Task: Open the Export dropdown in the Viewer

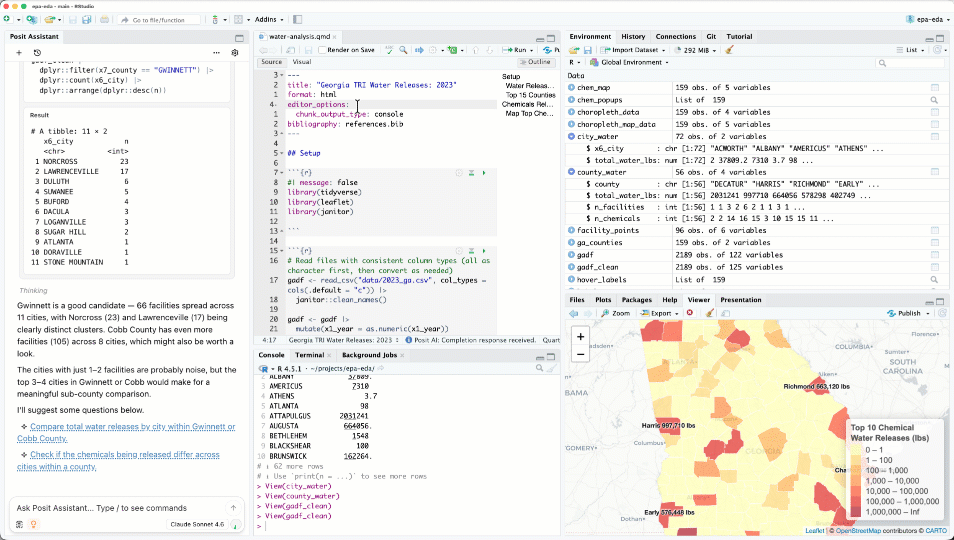Action: [x=661, y=313]
